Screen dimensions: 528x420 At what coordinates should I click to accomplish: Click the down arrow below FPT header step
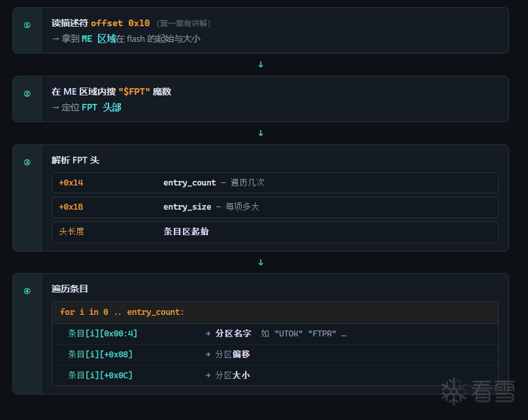click(x=261, y=262)
